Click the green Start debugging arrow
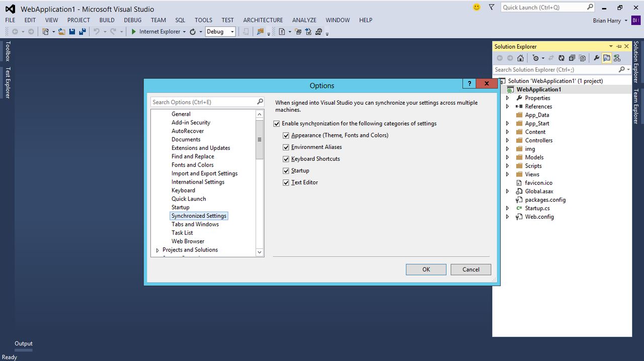Screen dimensions: 644x361 click(133, 32)
